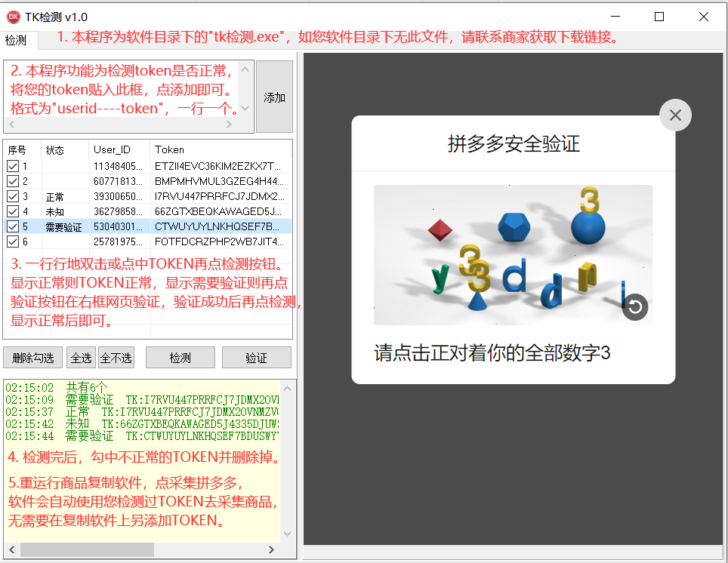Select token FOTFDCRZPHP2WB7JIT4... in row 6
The image size is (728, 563).
tap(219, 242)
